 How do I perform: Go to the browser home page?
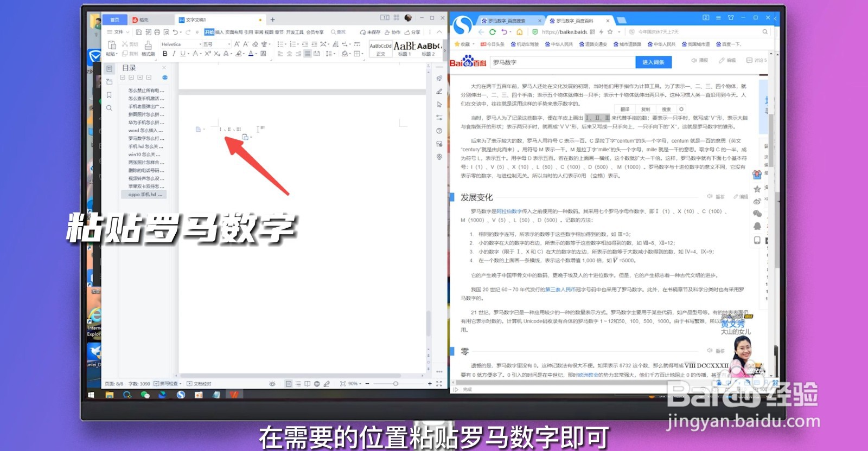(x=520, y=32)
